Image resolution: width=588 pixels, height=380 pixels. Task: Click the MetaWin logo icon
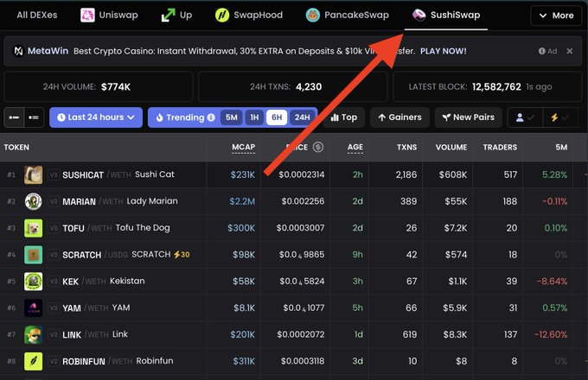click(18, 51)
